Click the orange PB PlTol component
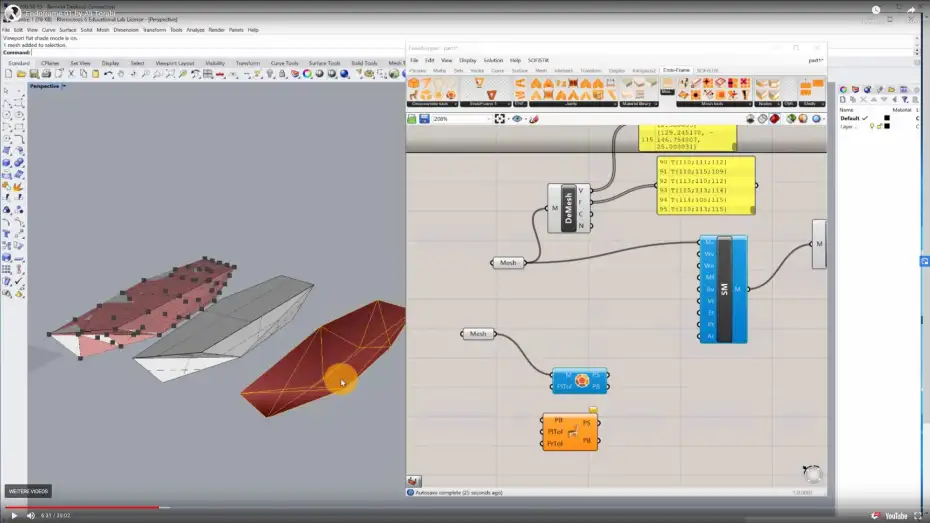Image resolution: width=930 pixels, height=523 pixels. point(570,432)
